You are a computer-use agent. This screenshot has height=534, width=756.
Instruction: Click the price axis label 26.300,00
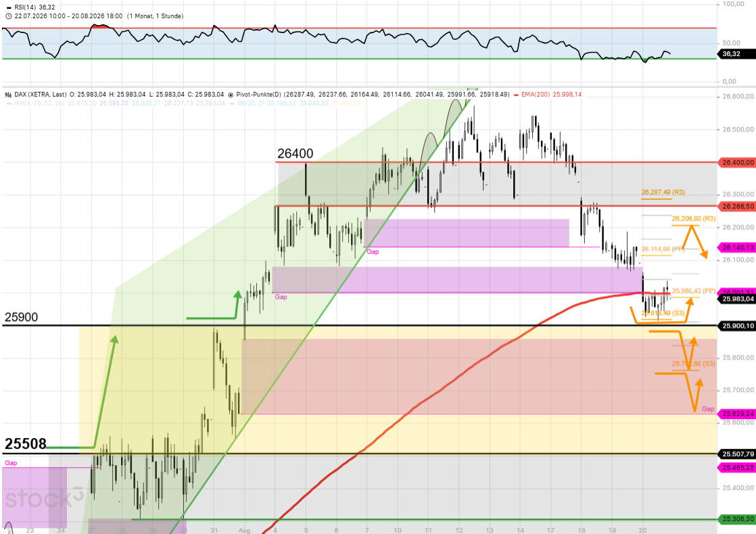tap(738, 195)
